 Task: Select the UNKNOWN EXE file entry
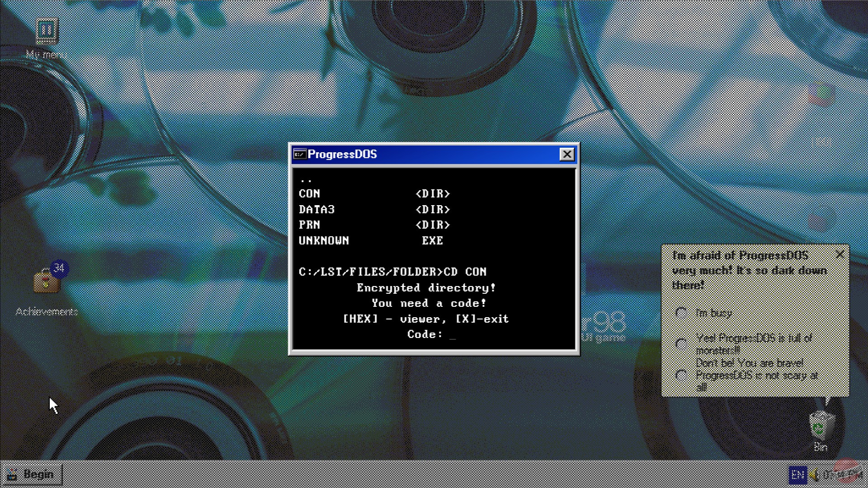tap(324, 240)
